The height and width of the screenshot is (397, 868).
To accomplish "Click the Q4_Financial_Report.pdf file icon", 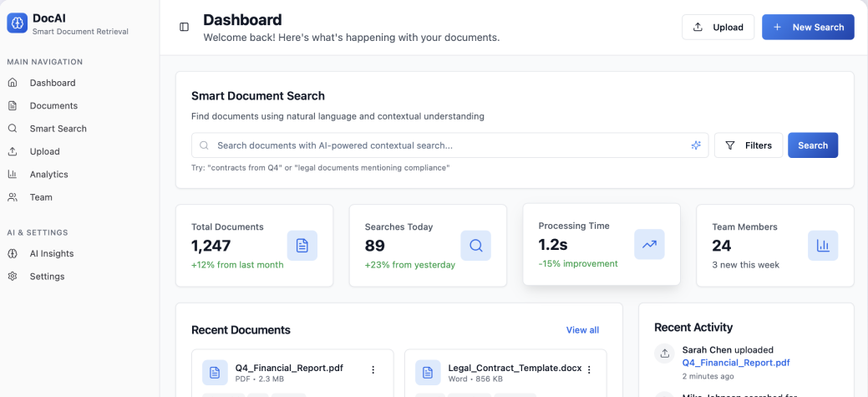I will (x=216, y=373).
